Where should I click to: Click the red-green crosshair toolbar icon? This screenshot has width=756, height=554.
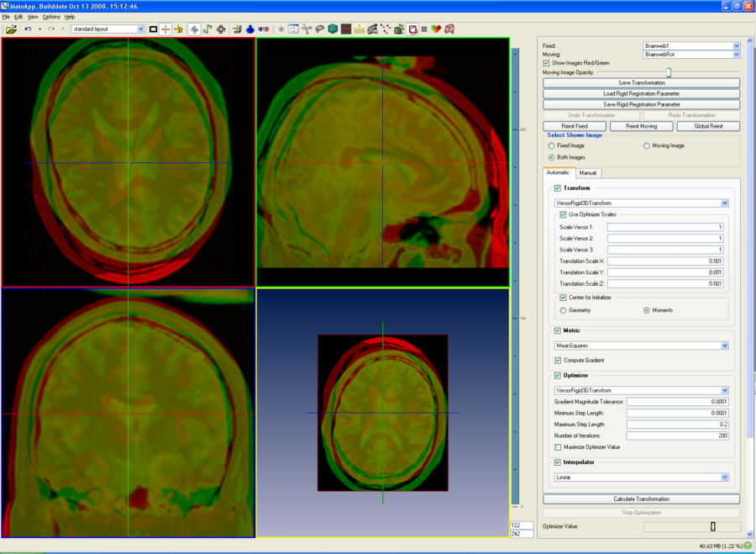(165, 29)
